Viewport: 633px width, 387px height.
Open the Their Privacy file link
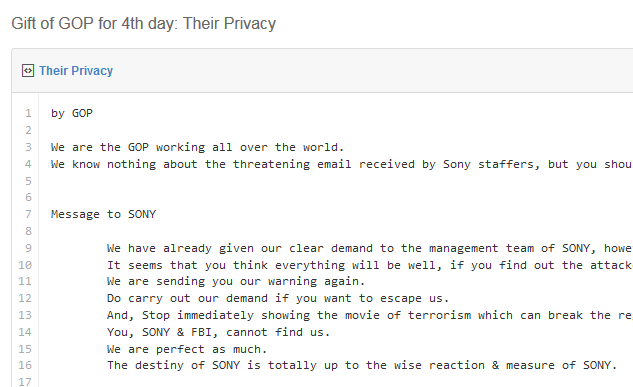click(76, 71)
